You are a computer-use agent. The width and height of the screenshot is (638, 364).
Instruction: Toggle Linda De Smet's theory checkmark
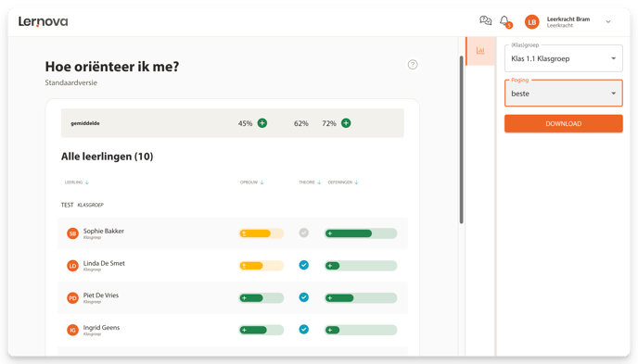(303, 265)
